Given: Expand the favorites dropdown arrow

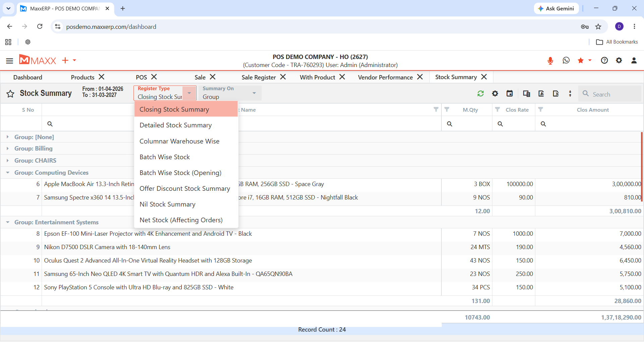Looking at the screenshot, I should tap(590, 60).
